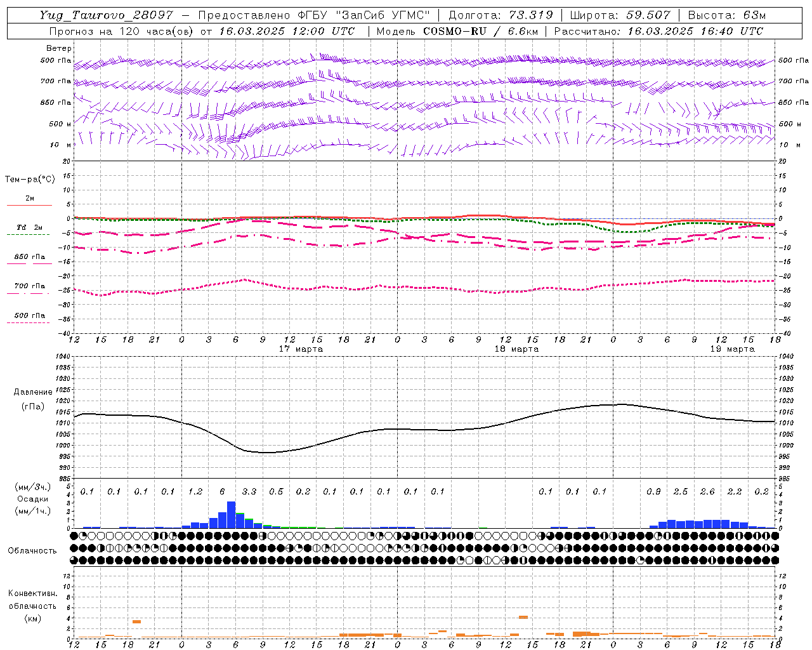Click the (мм/3ч.) units label

pyautogui.click(x=32, y=487)
